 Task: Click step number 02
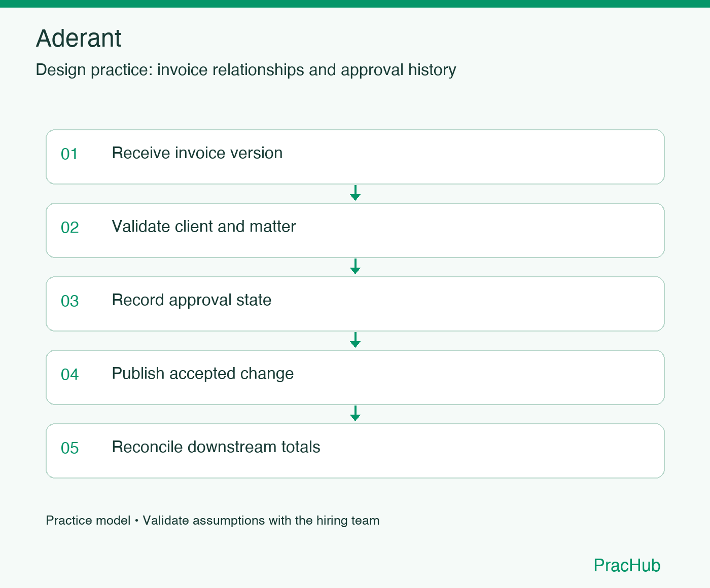(70, 228)
